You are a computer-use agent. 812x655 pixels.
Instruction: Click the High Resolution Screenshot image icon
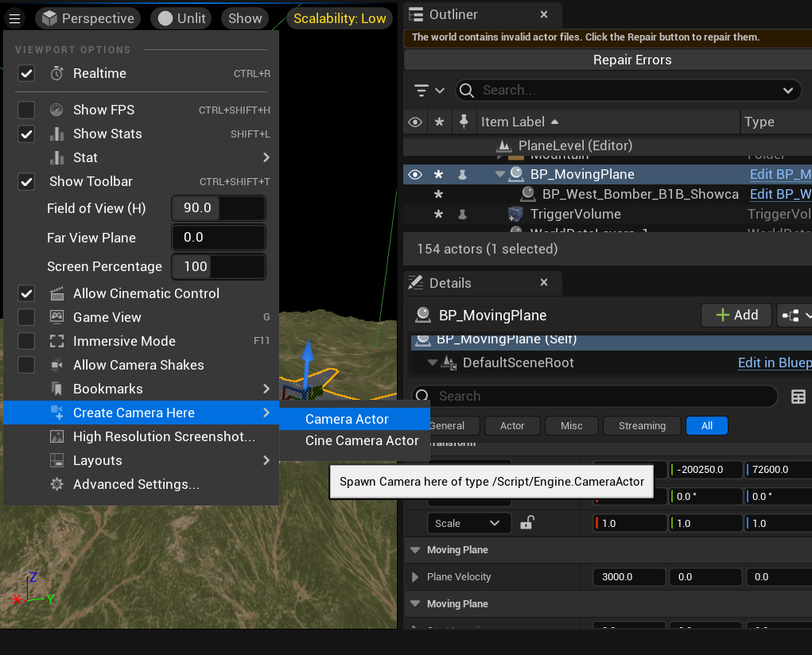click(57, 436)
